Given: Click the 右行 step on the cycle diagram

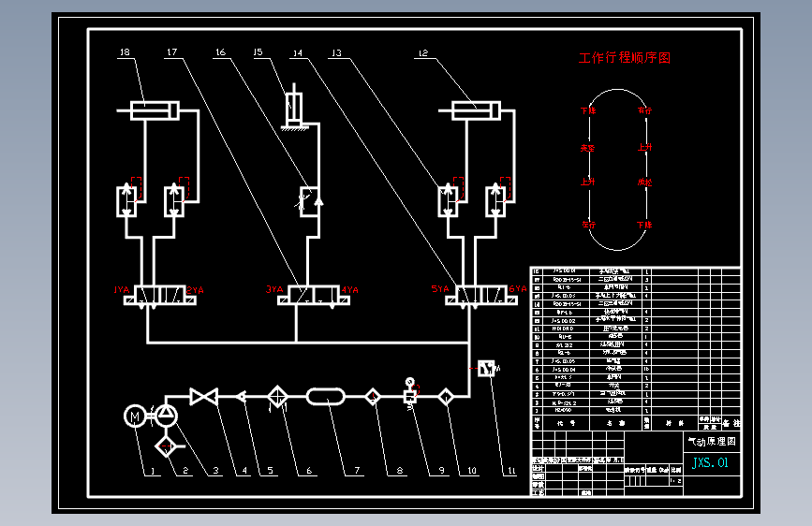Looking at the screenshot, I should coord(644,110).
